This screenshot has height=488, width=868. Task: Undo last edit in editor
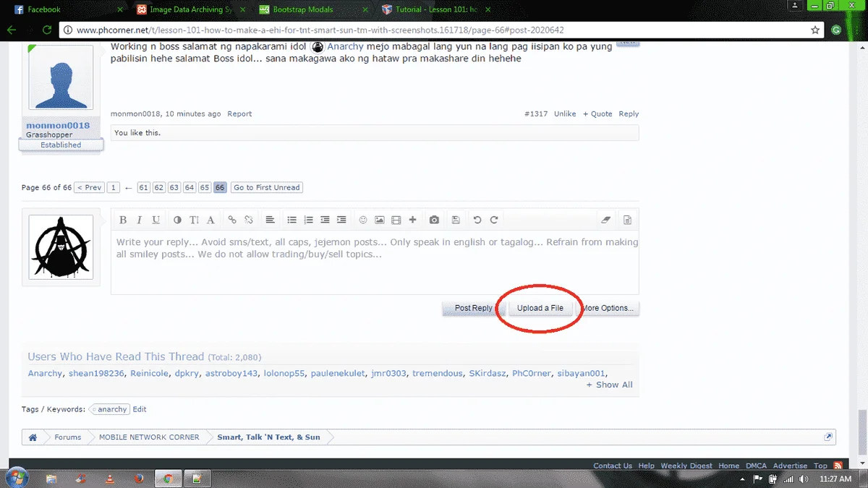(477, 220)
